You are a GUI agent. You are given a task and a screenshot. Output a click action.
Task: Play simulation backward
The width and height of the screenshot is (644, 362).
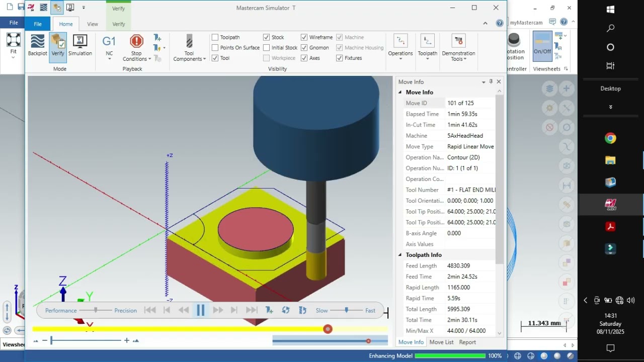(184, 310)
